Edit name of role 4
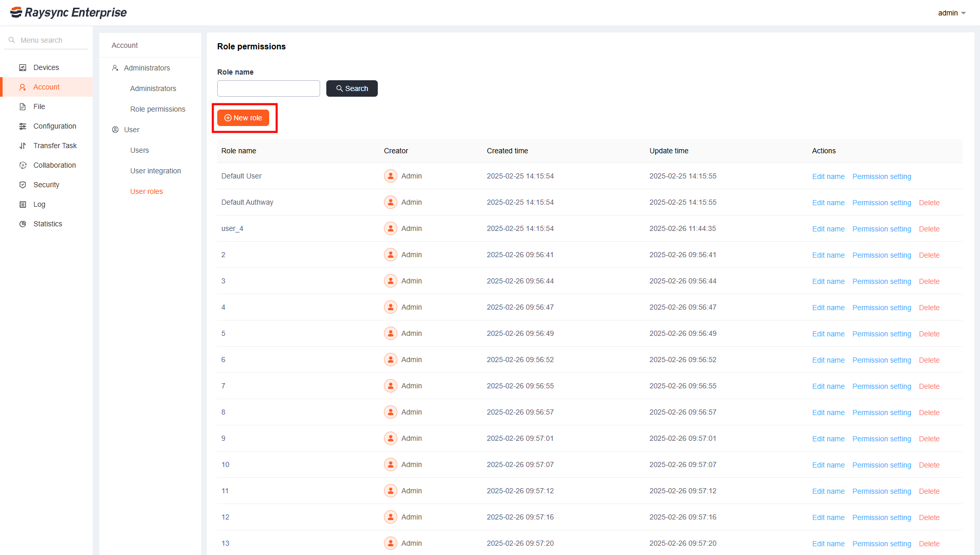This screenshot has height=555, width=980. (828, 308)
